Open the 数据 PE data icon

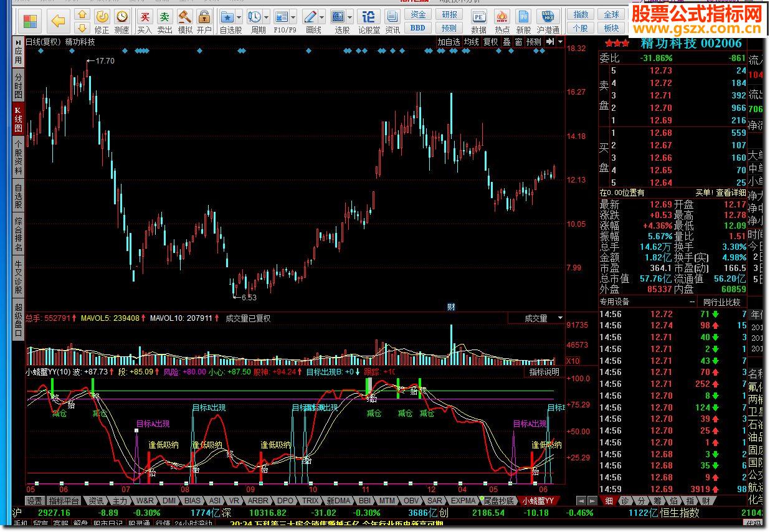(479, 22)
